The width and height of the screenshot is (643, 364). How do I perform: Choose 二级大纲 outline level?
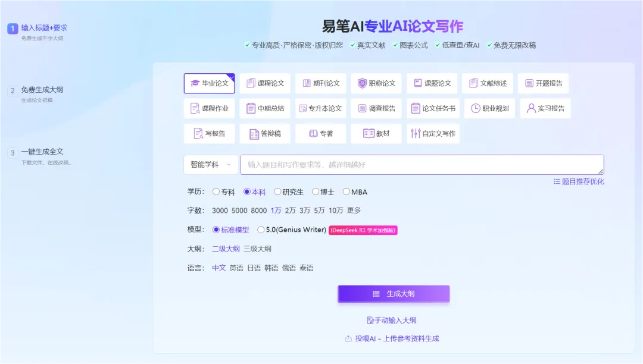[x=226, y=249]
